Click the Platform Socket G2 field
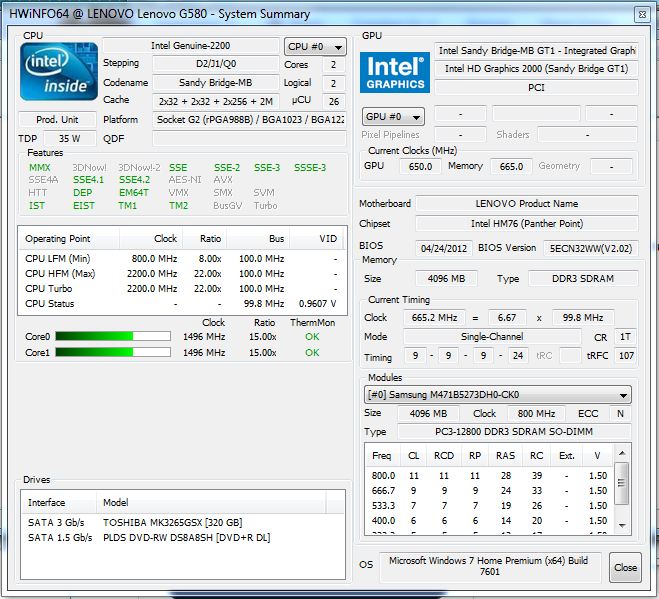Viewport: 659px width, 599px height. point(250,120)
